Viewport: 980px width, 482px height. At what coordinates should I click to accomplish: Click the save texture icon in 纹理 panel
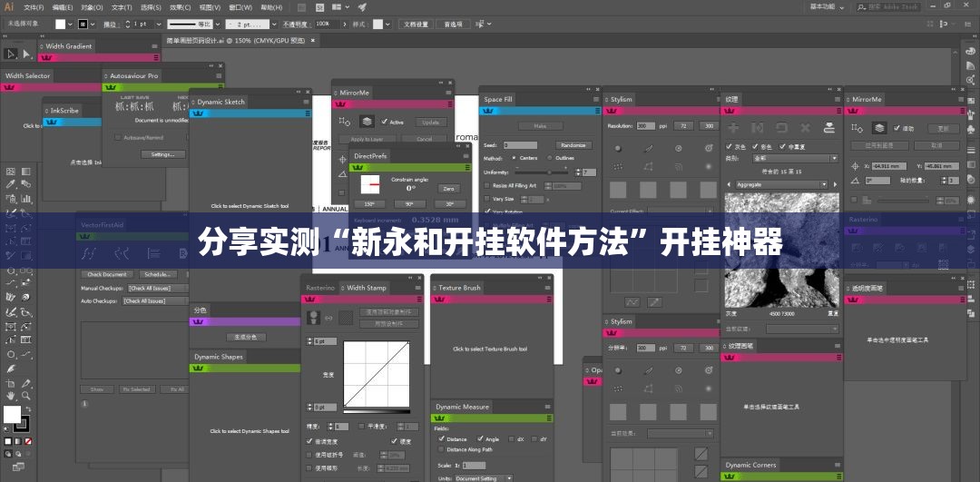coord(828,128)
